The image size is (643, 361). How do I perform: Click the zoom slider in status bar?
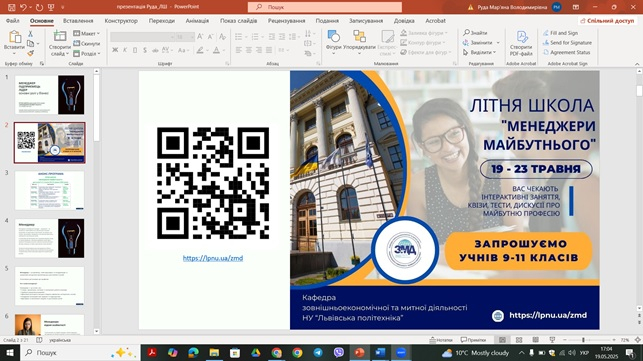coord(584,340)
